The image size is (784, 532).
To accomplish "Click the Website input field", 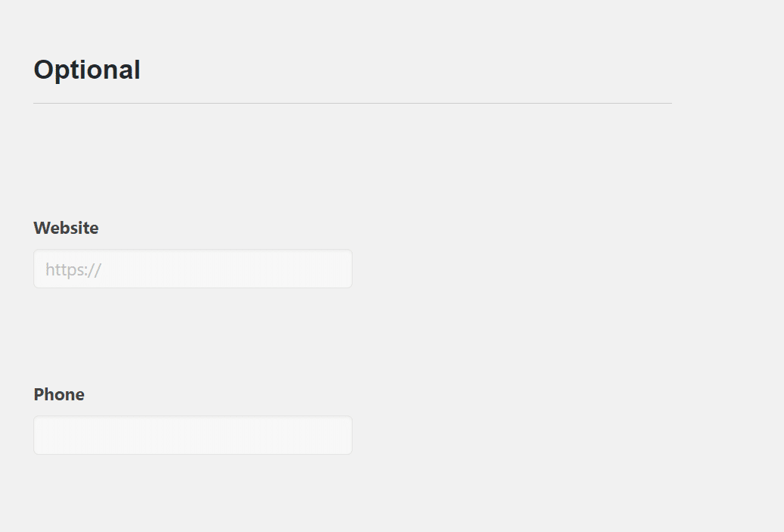I will 193,269.
